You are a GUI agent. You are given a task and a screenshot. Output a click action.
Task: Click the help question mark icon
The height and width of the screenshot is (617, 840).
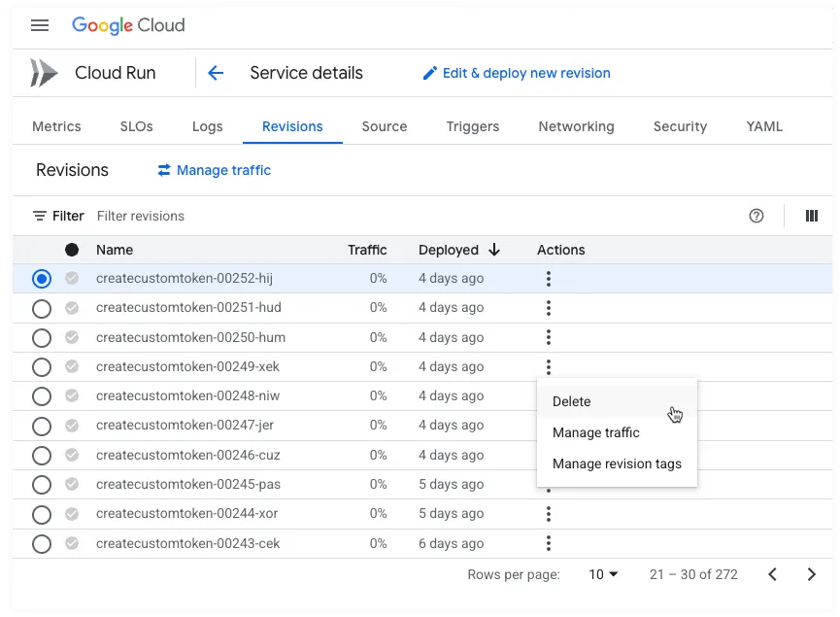[x=756, y=216]
